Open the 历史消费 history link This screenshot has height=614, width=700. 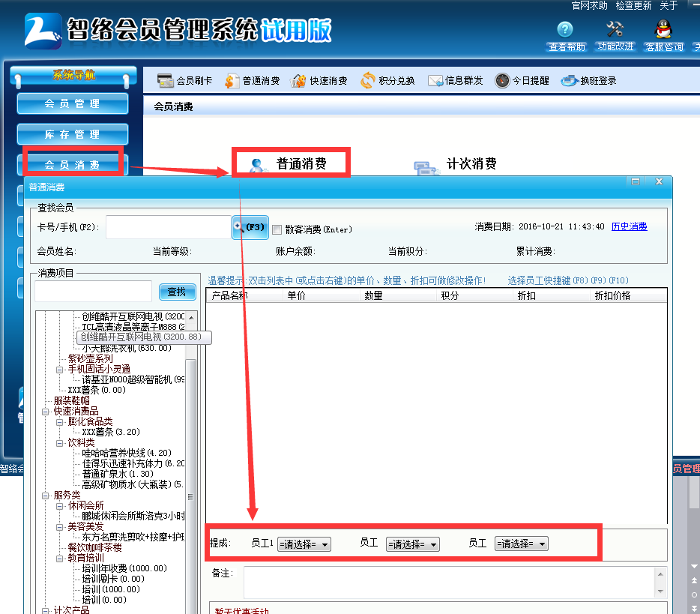point(629,226)
